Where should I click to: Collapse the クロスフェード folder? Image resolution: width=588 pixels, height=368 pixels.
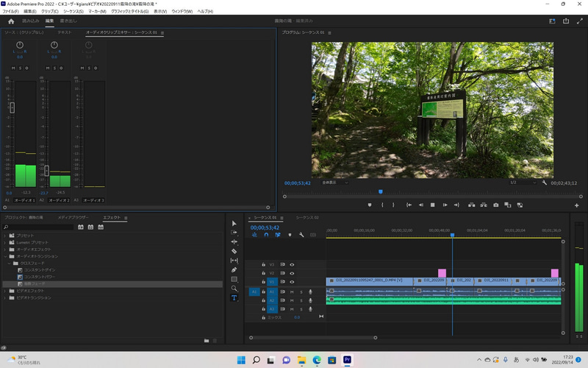point(10,263)
